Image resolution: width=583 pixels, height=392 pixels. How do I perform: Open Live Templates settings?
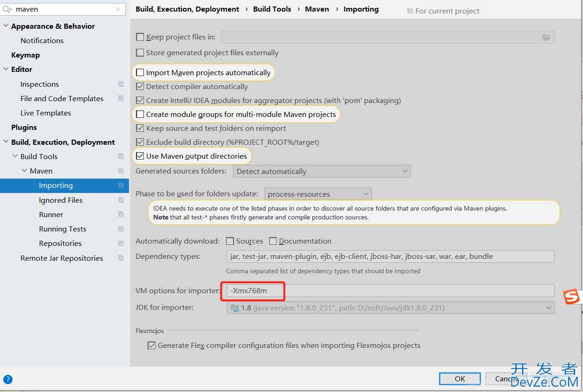[x=45, y=113]
